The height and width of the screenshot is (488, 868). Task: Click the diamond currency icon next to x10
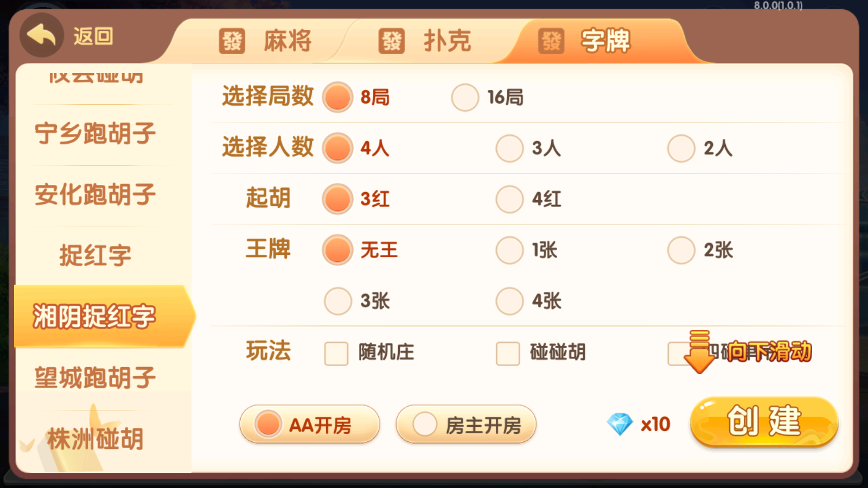620,425
